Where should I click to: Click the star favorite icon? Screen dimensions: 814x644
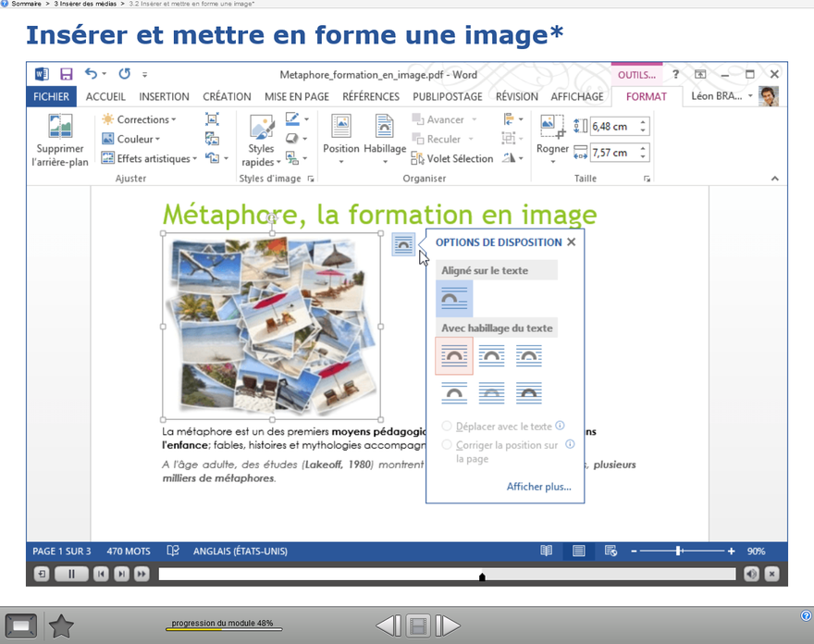point(61,626)
